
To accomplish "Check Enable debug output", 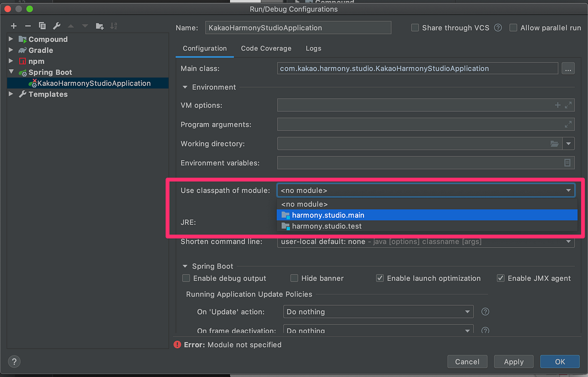I will [x=186, y=278].
